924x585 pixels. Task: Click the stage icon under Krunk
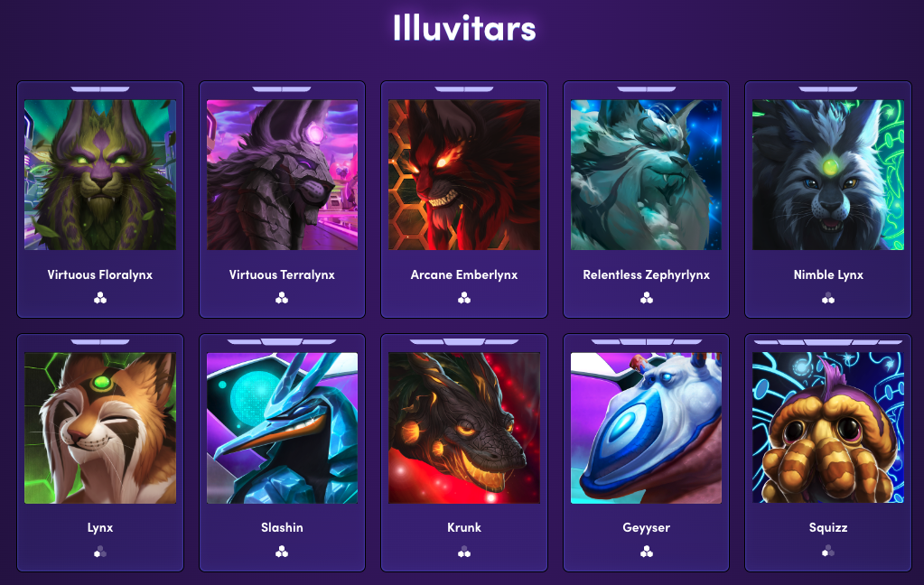(464, 552)
